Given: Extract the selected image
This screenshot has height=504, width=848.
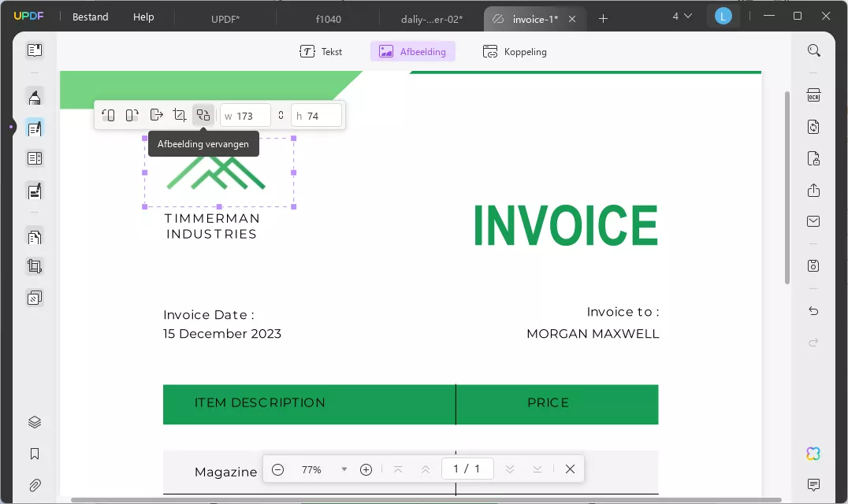Looking at the screenshot, I should click(x=156, y=115).
